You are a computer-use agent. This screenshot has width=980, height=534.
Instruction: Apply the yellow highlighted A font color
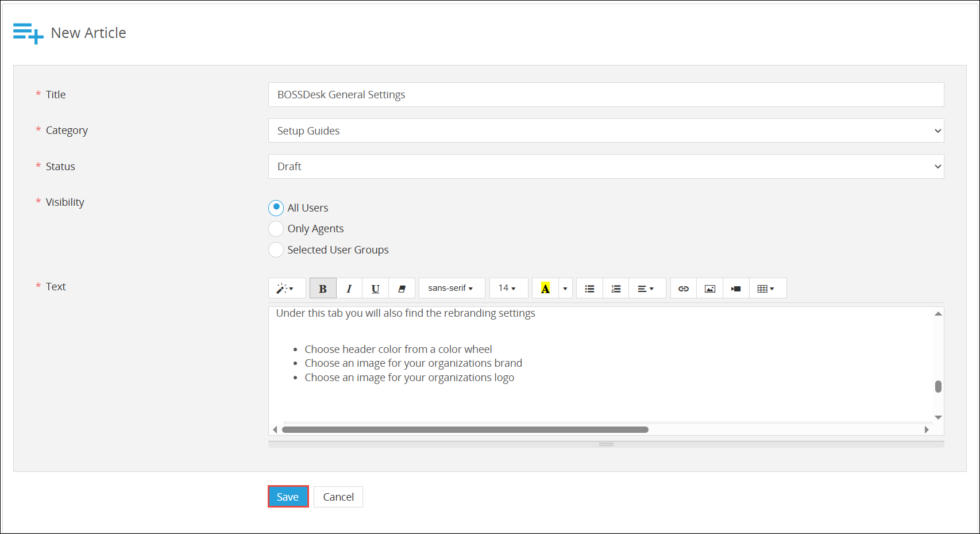[x=545, y=289]
